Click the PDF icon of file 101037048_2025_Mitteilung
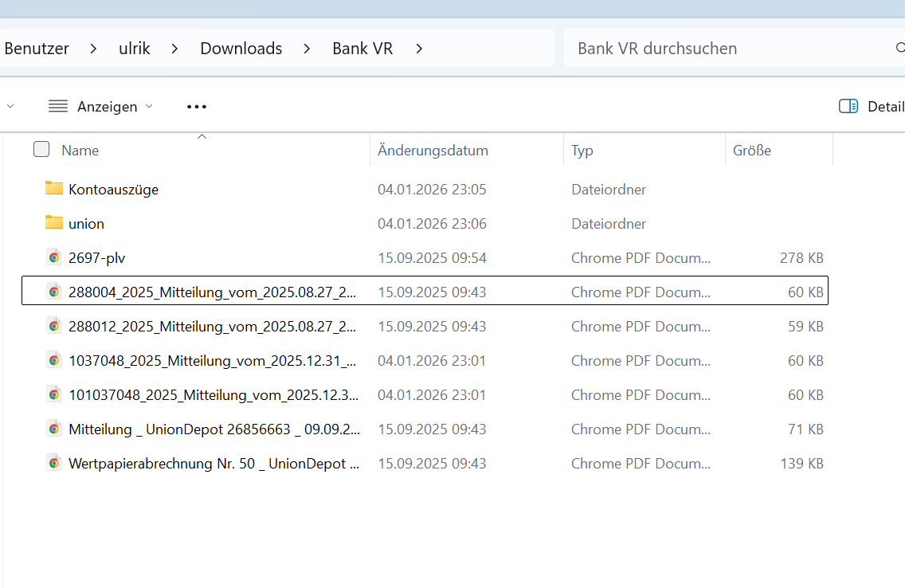 point(53,394)
